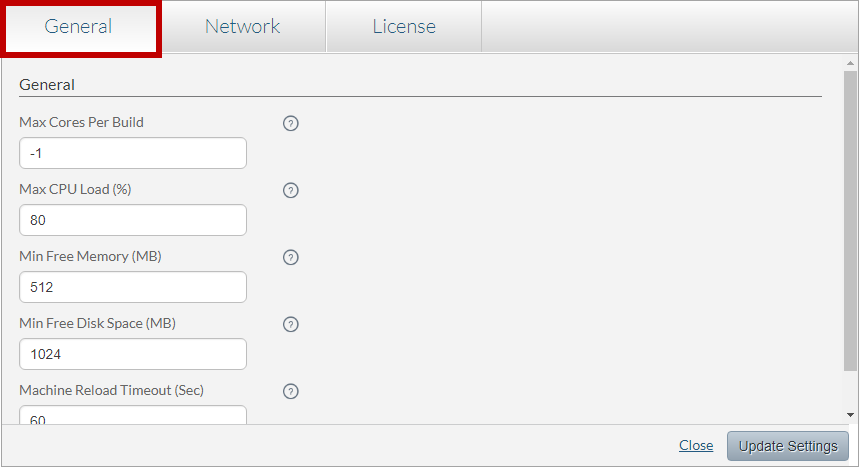Open the Network tab
The width and height of the screenshot is (859, 467).
point(243,26)
